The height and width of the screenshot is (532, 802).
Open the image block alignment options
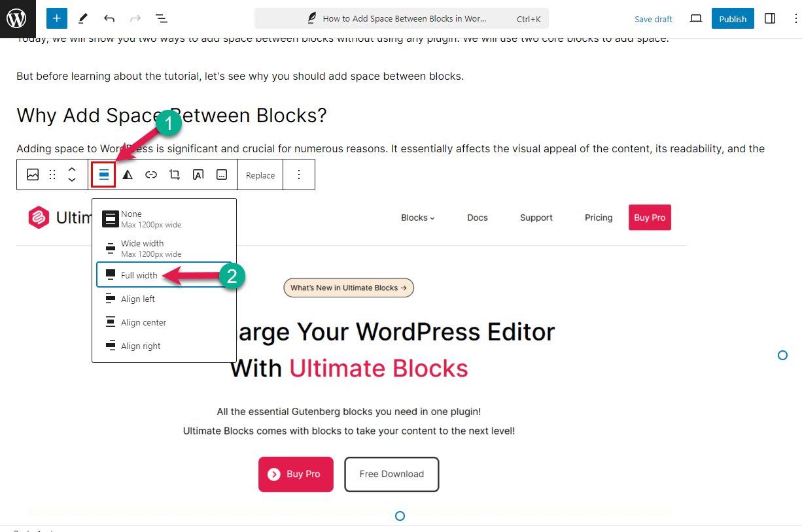tap(103, 175)
